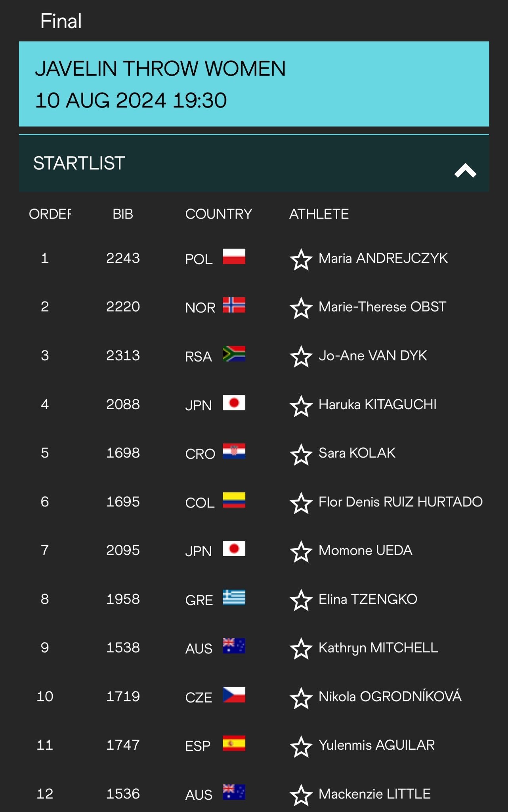Favorite Maria ANDREJCZYK with star icon
Screen dimensions: 508x812
coord(301,260)
